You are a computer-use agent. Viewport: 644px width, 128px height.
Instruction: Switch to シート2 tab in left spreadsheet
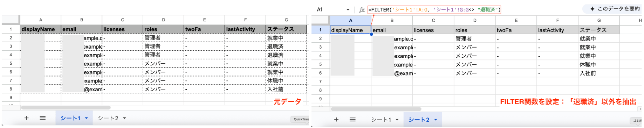click(x=108, y=118)
